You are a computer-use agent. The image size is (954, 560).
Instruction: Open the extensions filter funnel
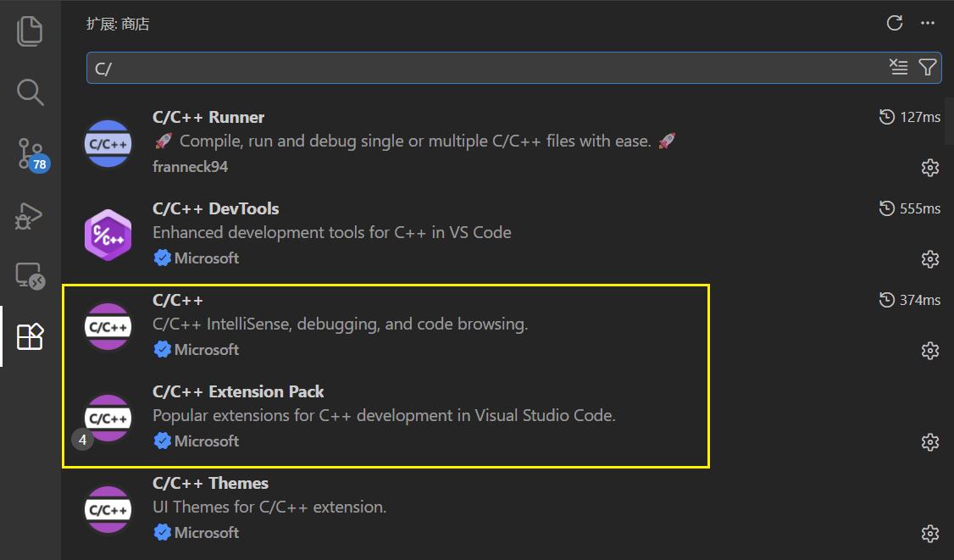[x=927, y=67]
